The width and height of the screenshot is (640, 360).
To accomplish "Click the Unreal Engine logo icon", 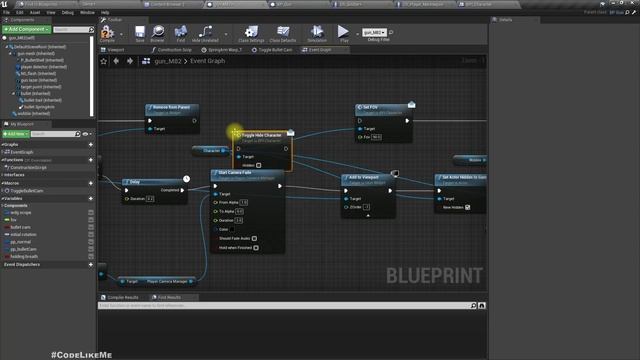I will pyautogui.click(x=5, y=4).
